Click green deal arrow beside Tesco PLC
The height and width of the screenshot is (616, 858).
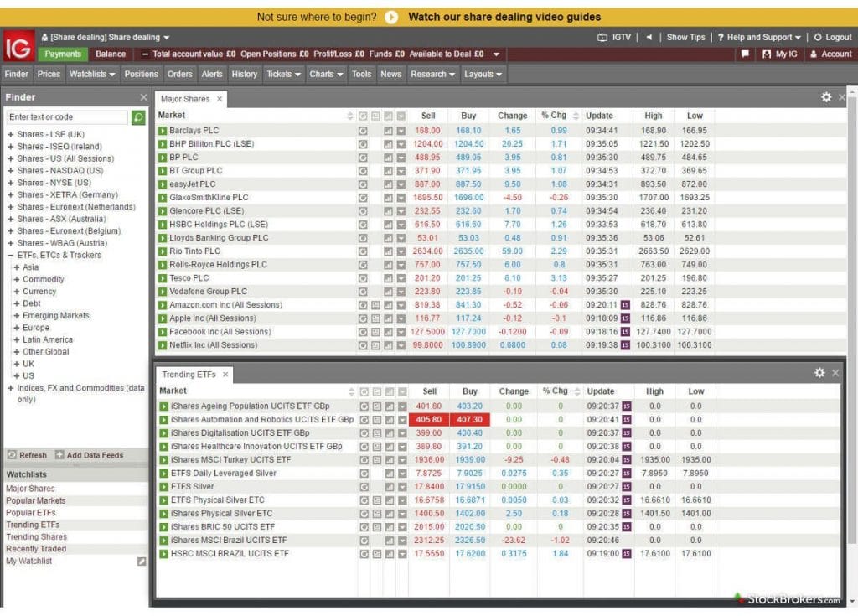coord(163,278)
